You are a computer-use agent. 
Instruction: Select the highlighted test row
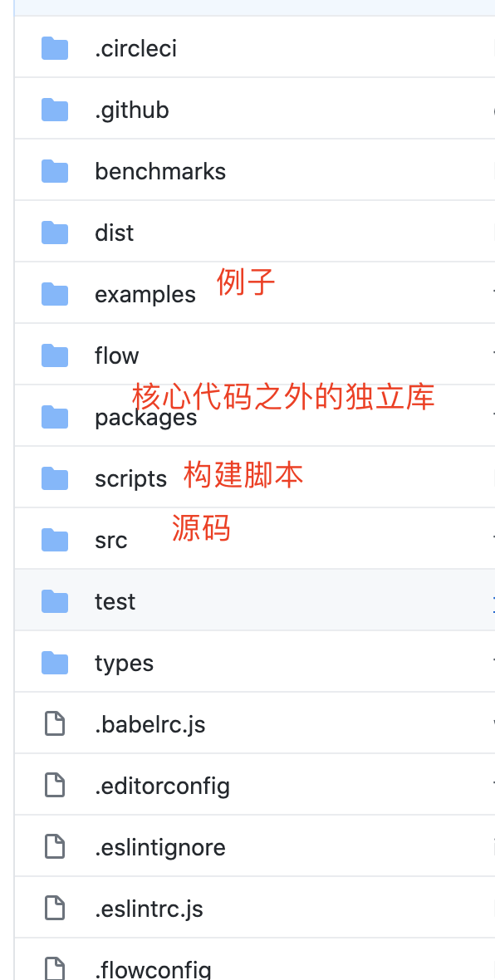point(254,600)
